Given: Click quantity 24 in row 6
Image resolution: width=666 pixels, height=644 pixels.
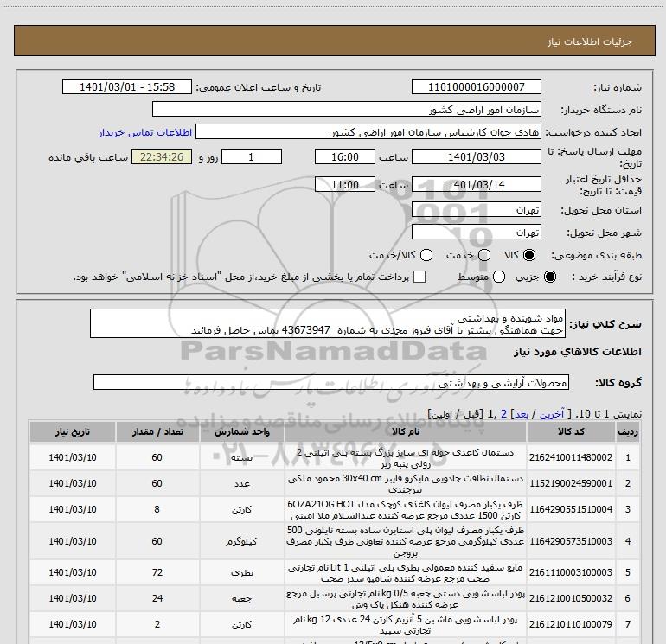Looking at the screenshot, I should pyautogui.click(x=157, y=598).
